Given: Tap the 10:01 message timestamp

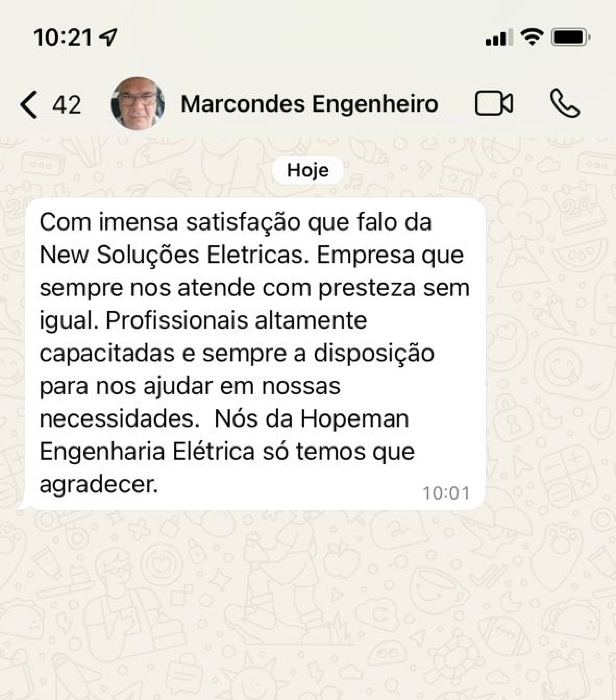Looking at the screenshot, I should coord(446,493).
